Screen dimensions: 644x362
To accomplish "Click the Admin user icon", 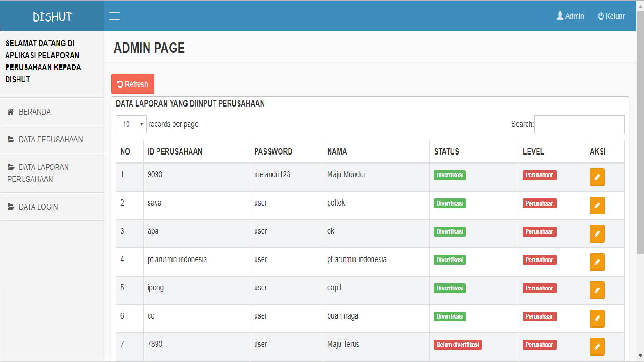I will pyautogui.click(x=560, y=16).
